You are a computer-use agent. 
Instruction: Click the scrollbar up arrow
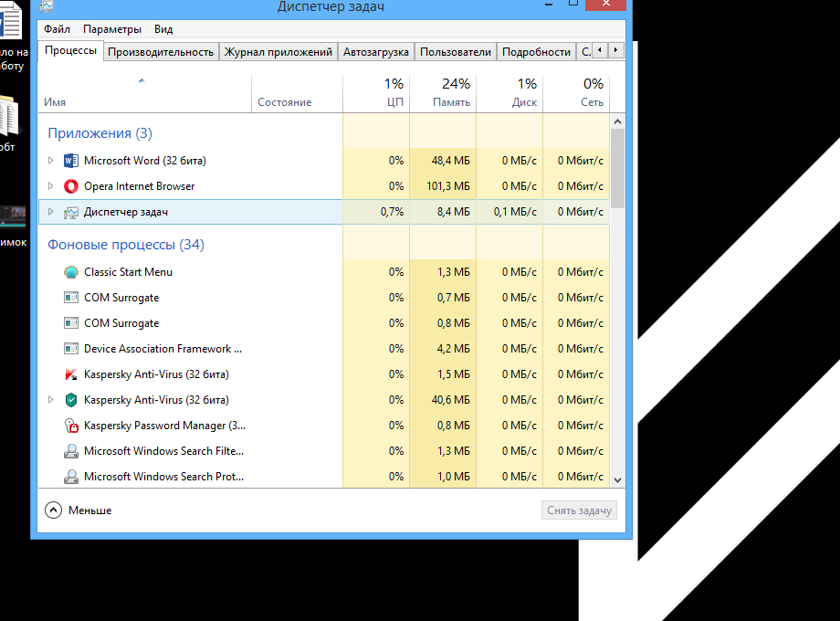(x=618, y=121)
